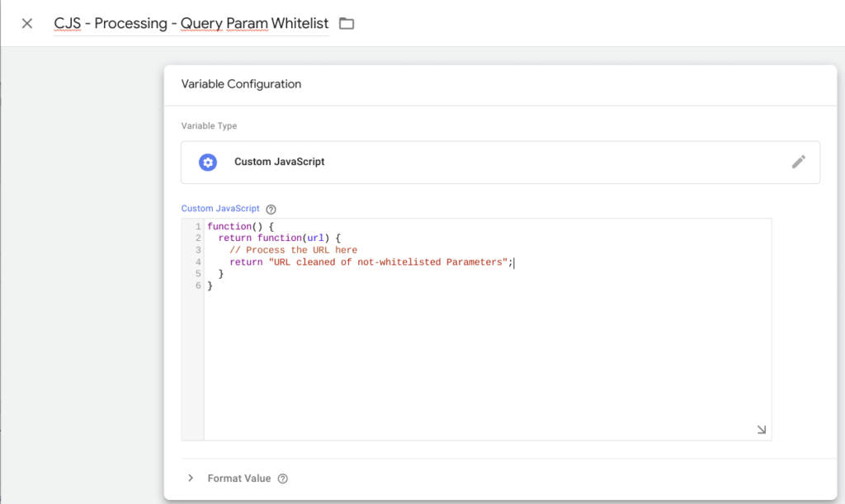Click line number 4 in the editor gutter

(x=198, y=262)
